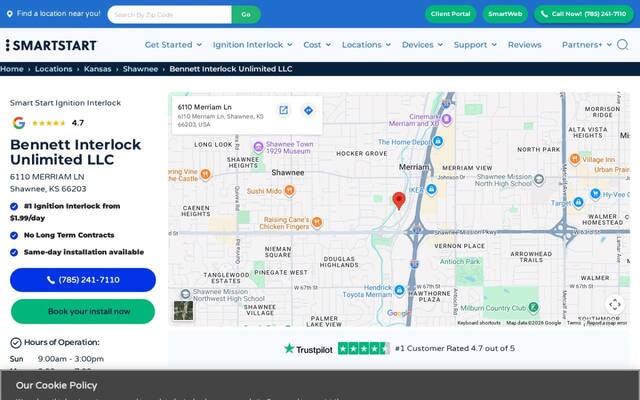The width and height of the screenshot is (640, 400).
Task: Click the '6110 Merriam Ln' map card title
Action: click(204, 107)
